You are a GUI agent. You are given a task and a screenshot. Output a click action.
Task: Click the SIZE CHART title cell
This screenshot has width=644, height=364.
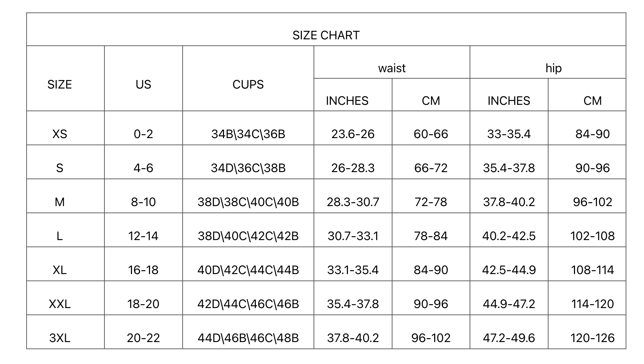coord(326,35)
